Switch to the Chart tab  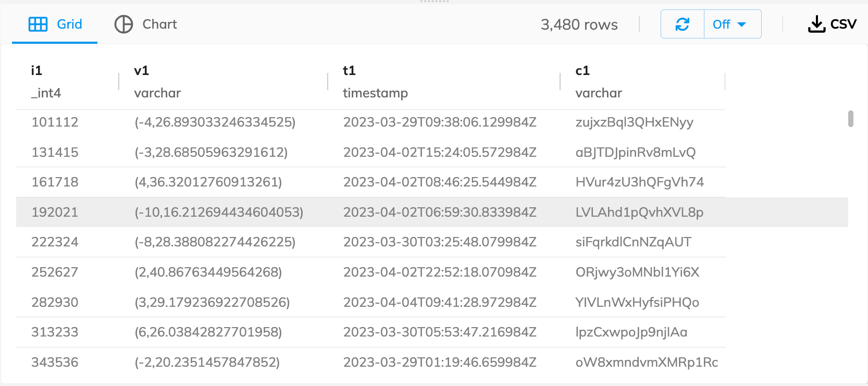coord(146,24)
